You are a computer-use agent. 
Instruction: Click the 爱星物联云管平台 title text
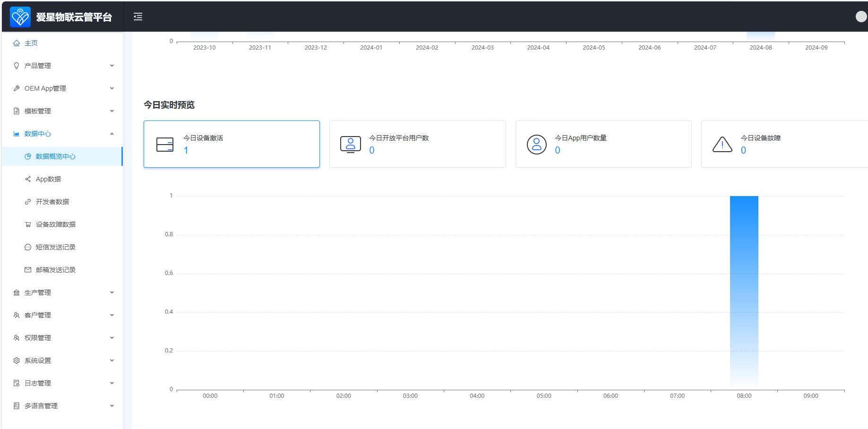74,17
